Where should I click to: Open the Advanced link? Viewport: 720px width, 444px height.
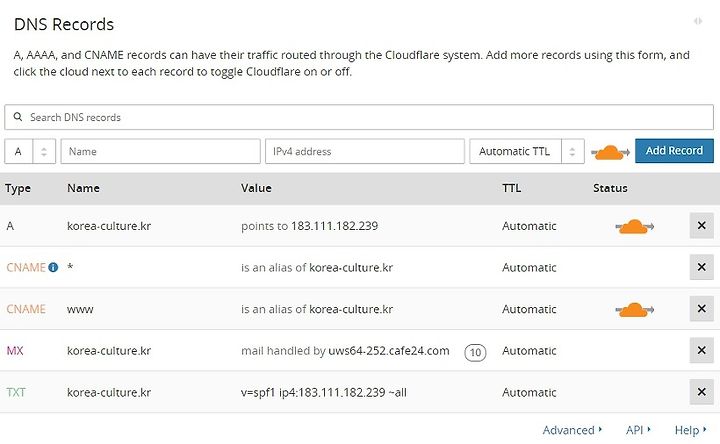[x=572, y=430]
